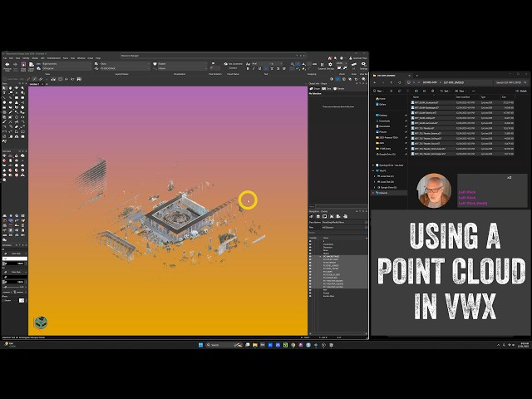The image size is (532, 399).
Task: Click Back arrow in File Explorer
Action: coord(375,82)
